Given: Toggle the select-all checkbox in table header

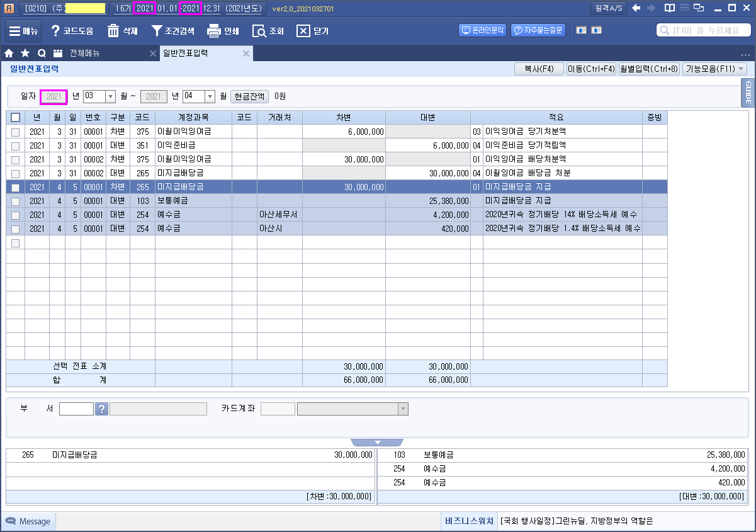Looking at the screenshot, I should [15, 117].
